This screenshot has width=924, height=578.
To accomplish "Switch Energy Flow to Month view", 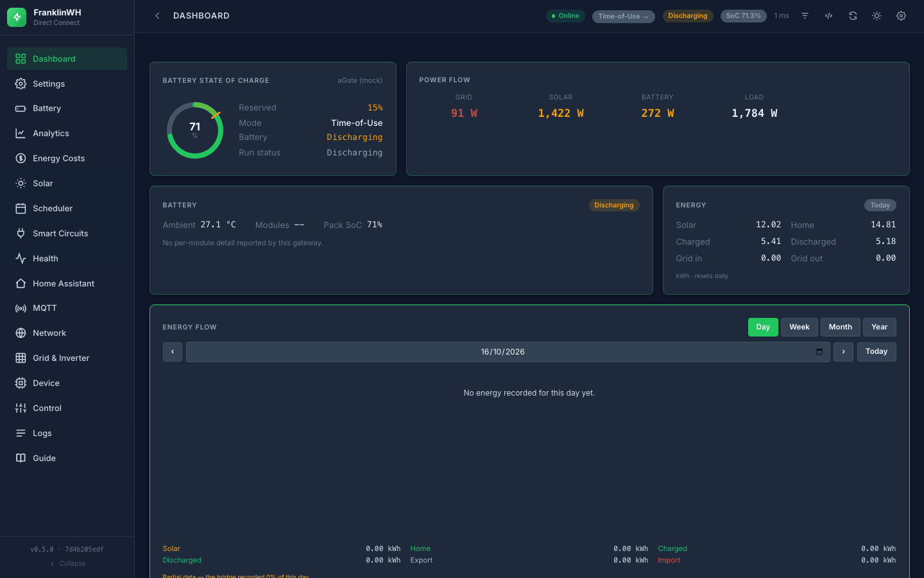I will pyautogui.click(x=841, y=328).
